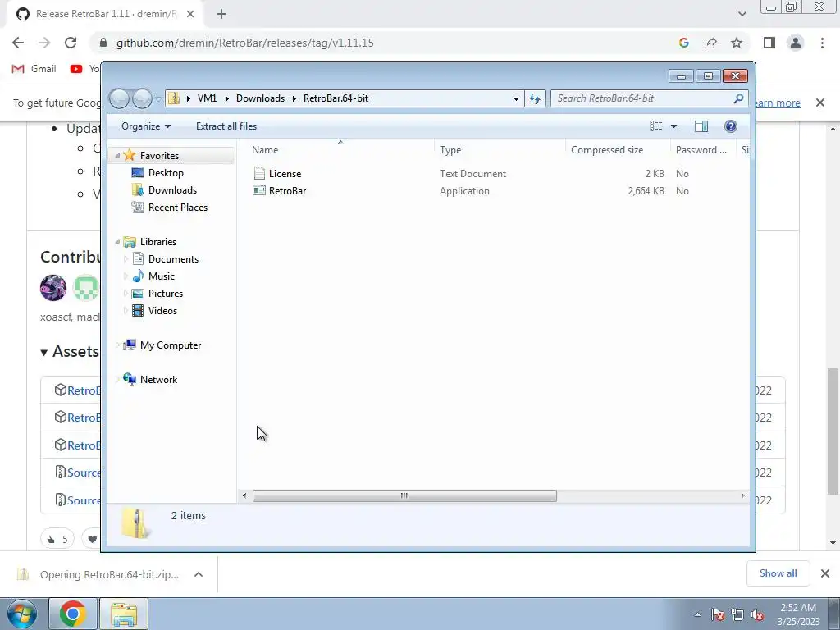Select Videos library
The image size is (840, 630).
pyautogui.click(x=162, y=311)
